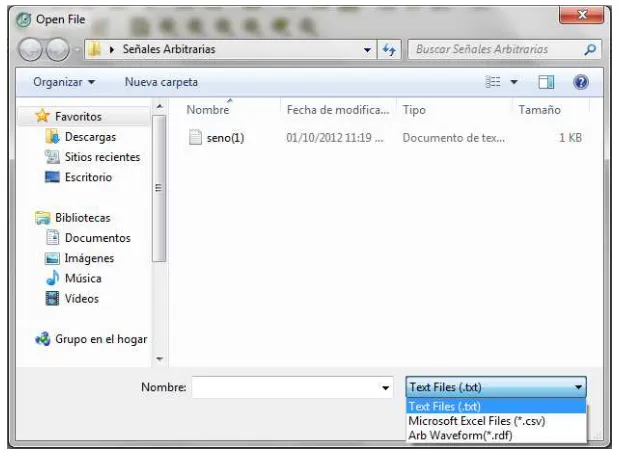Click the Documentos document icon
This screenshot has width=618, height=456.
(52, 237)
